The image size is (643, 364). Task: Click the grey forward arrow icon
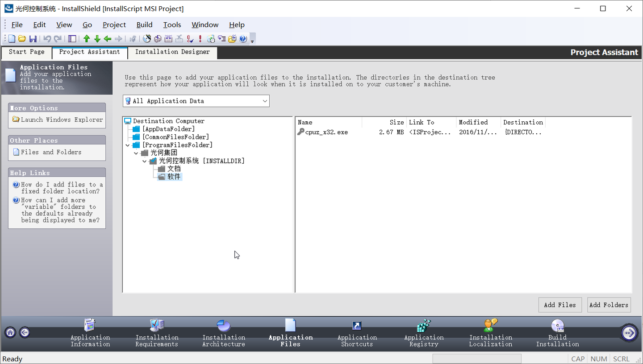(x=118, y=39)
